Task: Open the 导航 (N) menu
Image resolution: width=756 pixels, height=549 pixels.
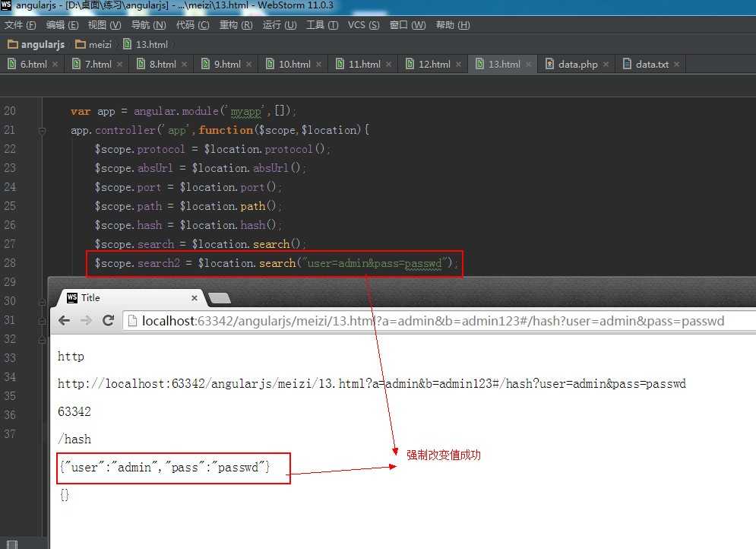Action: click(x=148, y=25)
